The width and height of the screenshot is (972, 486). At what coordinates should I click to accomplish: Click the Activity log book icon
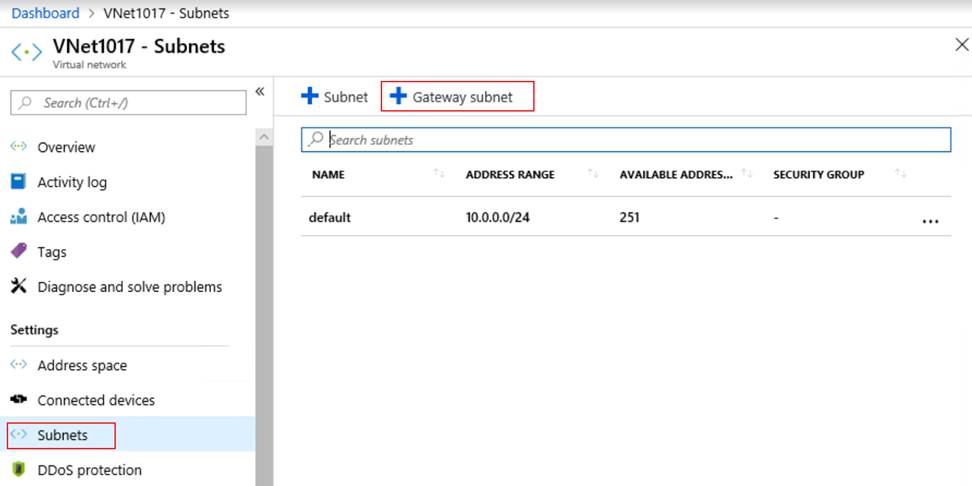pyautogui.click(x=18, y=182)
